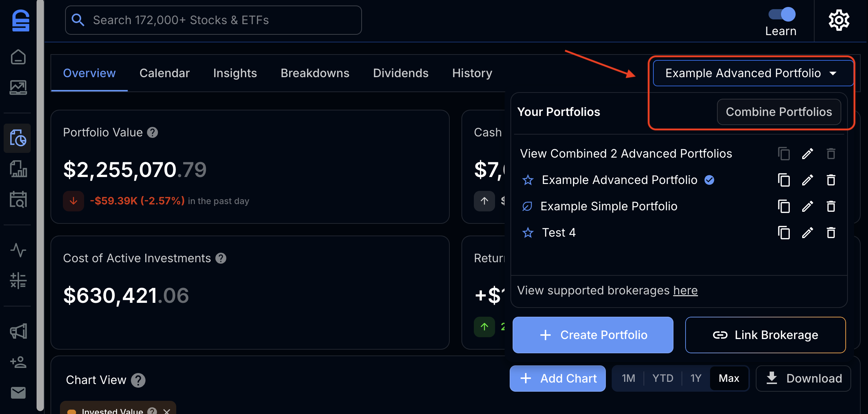Screen dimensions: 868x414
Task: Open the megaphone announcements icon
Action: coord(18,331)
